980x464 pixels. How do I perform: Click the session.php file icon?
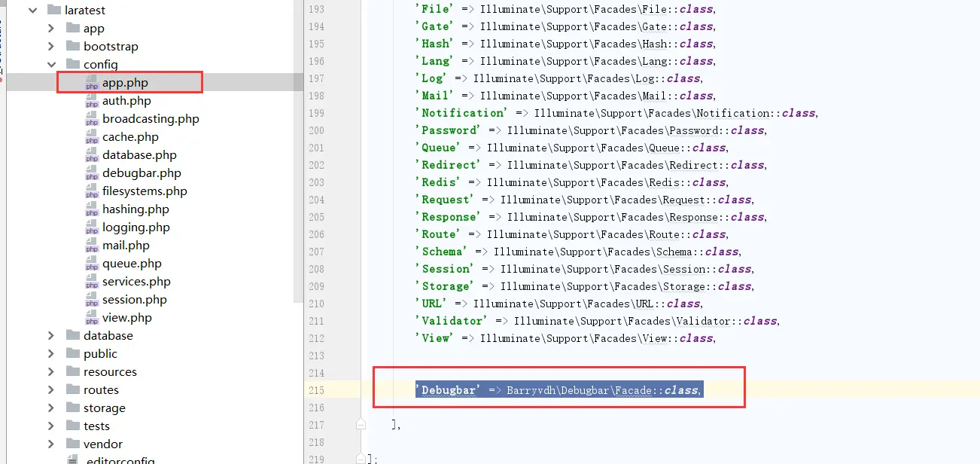pyautogui.click(x=92, y=300)
